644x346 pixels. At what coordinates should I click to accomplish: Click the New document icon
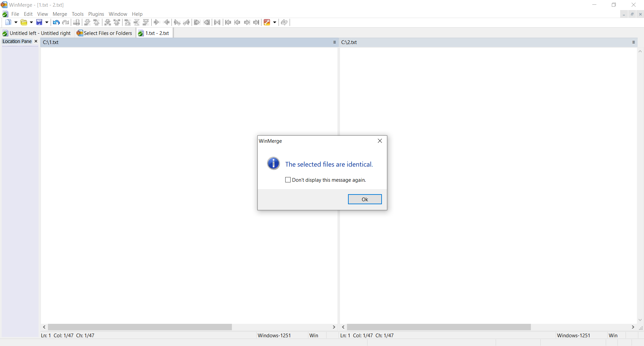point(8,23)
